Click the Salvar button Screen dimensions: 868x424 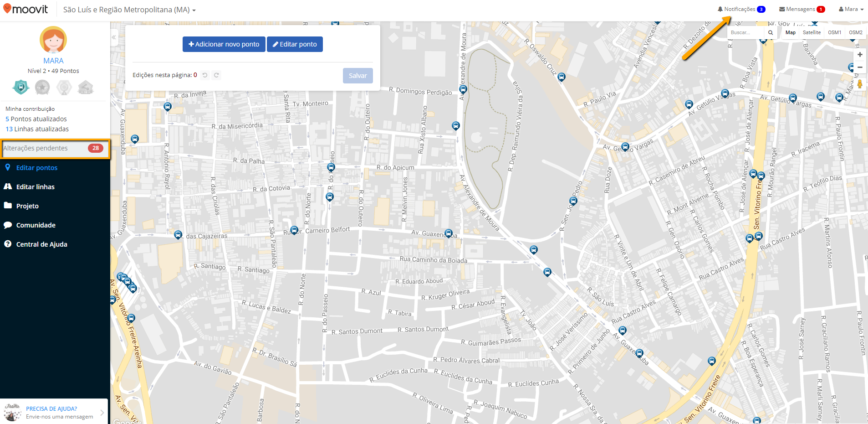[358, 76]
